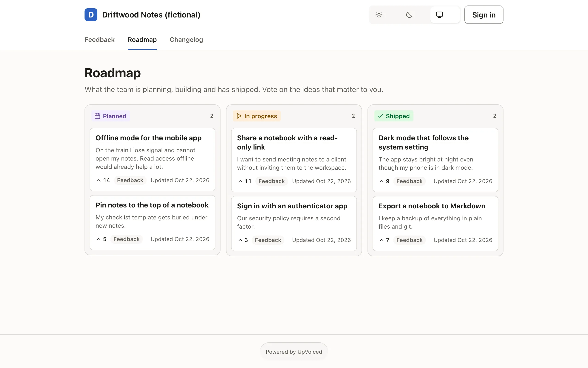Open 'Offline mode for the mobile app'

coord(148,138)
